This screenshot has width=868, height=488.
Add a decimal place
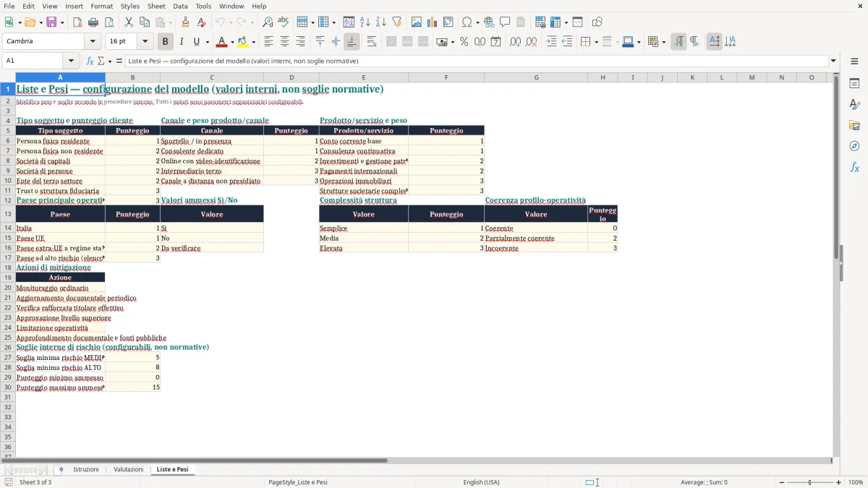coord(515,42)
